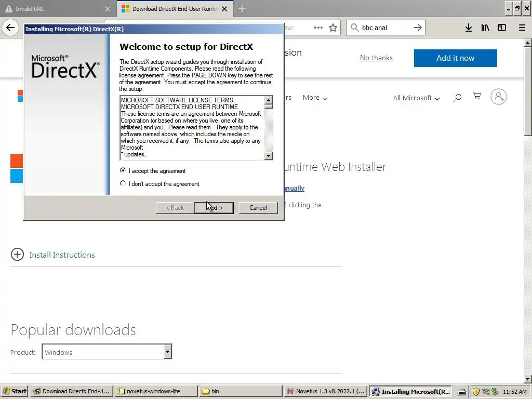Open the Windows Start menu
The width and height of the screenshot is (532, 399).
point(15,391)
